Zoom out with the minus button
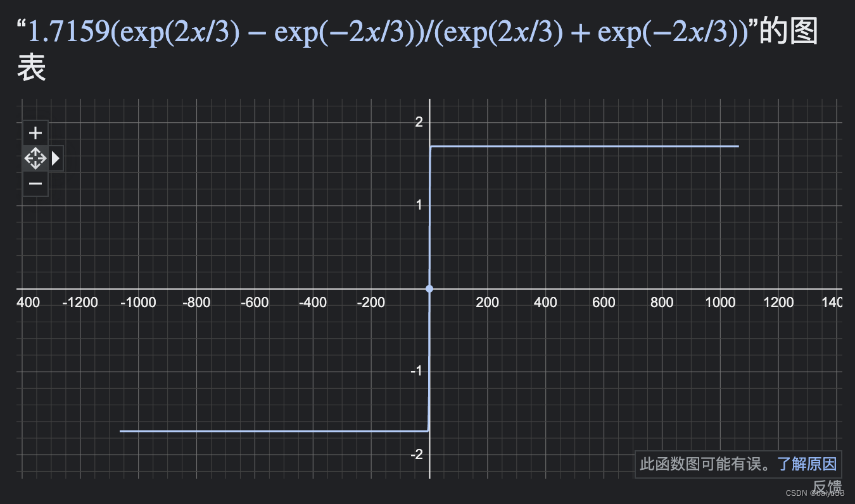 [35, 184]
